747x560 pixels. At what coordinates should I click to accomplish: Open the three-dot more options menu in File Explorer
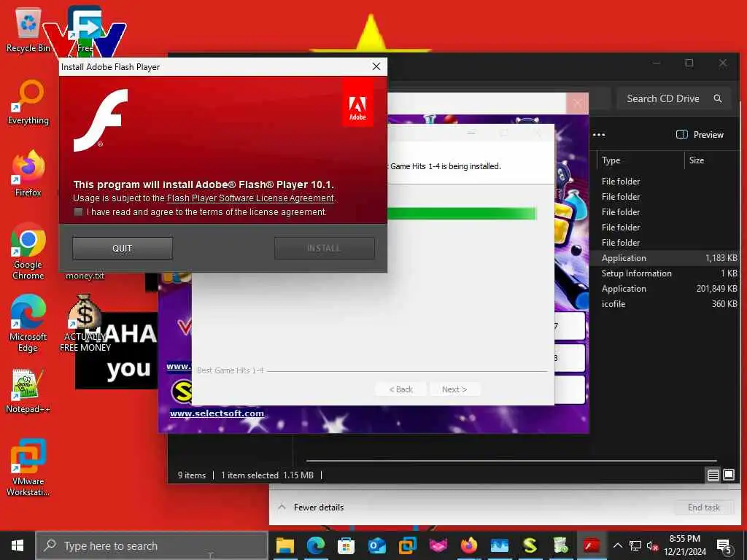pyautogui.click(x=599, y=135)
